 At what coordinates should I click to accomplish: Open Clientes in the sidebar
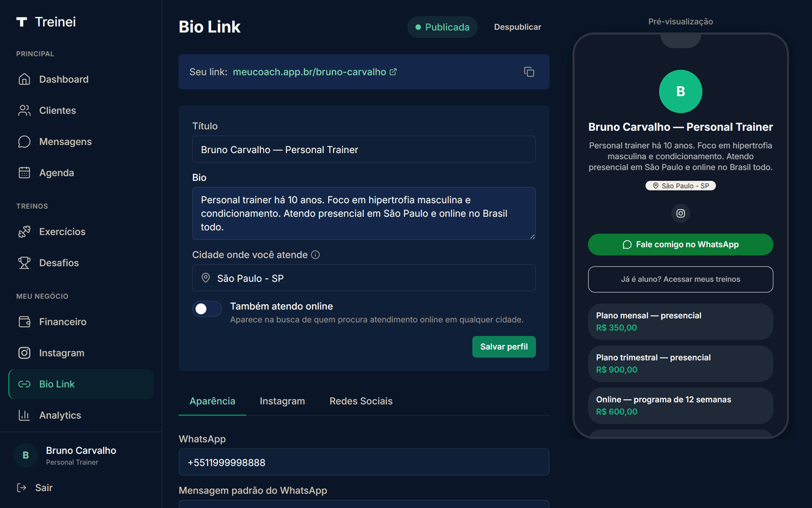click(x=81, y=110)
